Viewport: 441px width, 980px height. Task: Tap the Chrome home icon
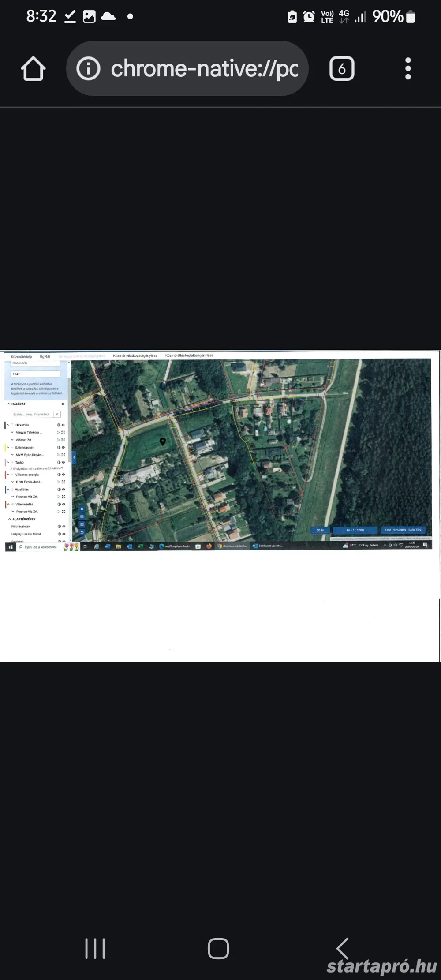pyautogui.click(x=33, y=69)
